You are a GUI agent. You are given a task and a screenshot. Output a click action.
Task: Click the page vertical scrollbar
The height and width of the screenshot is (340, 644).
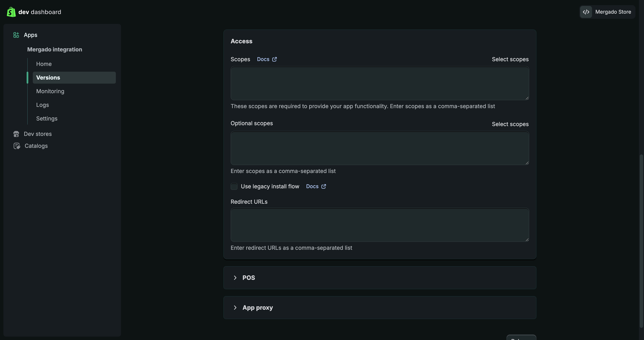pos(641,240)
